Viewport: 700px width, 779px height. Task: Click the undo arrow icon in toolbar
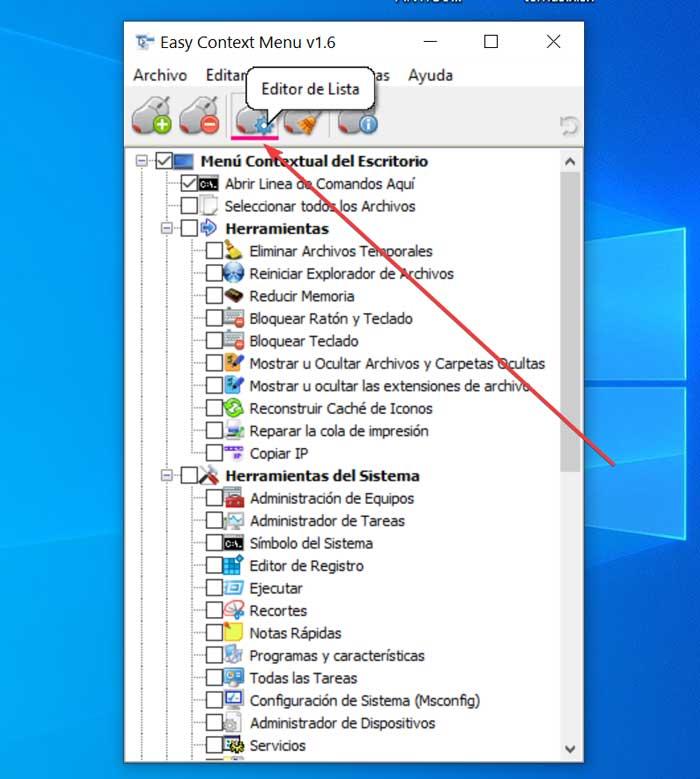pyautogui.click(x=568, y=125)
